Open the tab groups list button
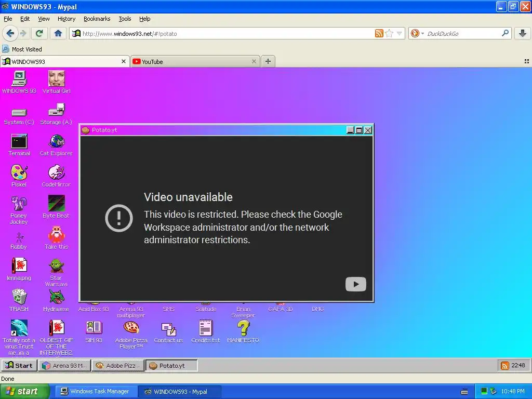This screenshot has width=532, height=399. click(527, 61)
